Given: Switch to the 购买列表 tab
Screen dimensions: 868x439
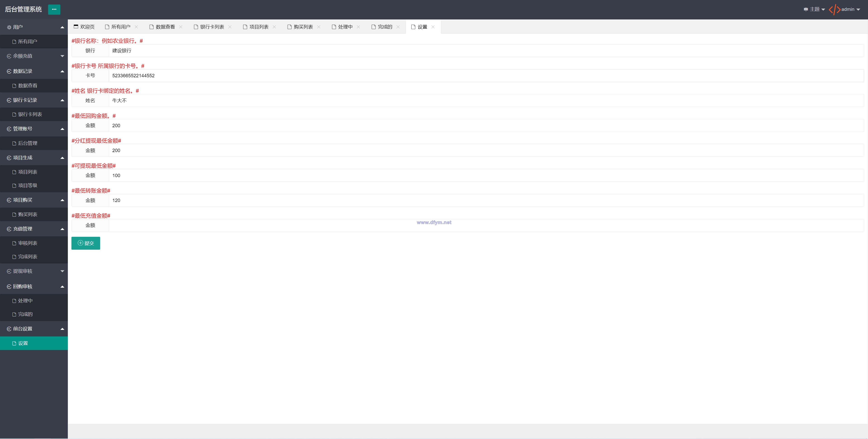Looking at the screenshot, I should (x=303, y=27).
